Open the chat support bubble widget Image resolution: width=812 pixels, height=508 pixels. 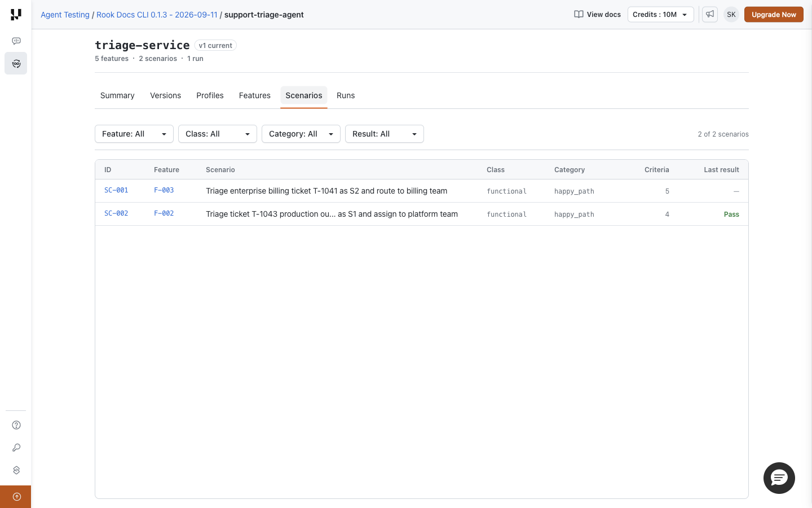pyautogui.click(x=779, y=478)
